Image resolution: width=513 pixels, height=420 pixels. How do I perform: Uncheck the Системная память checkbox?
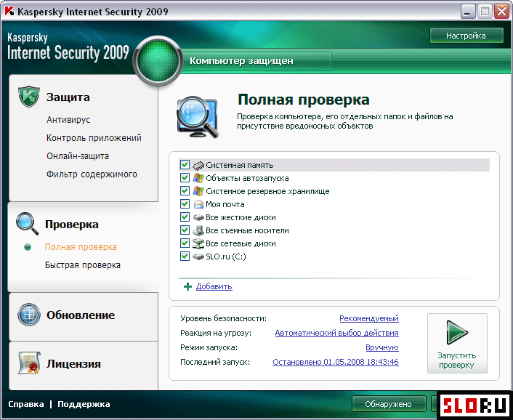[185, 164]
